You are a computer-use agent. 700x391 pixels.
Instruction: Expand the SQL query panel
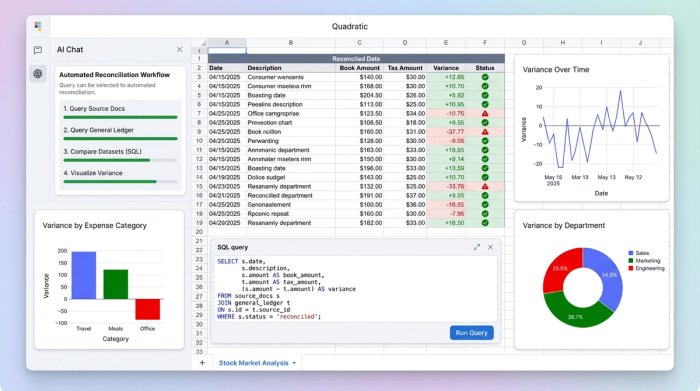click(477, 247)
